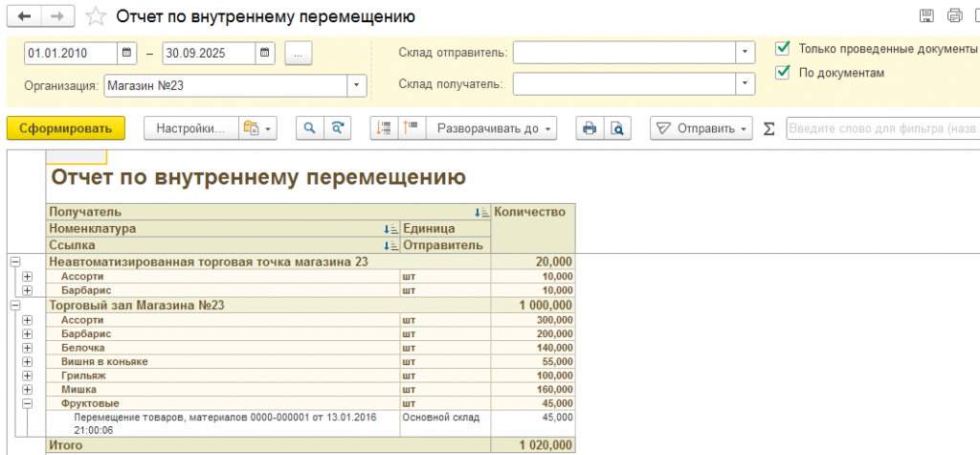Collapse the 'Торговый зал Магазина №23' group

(14, 306)
